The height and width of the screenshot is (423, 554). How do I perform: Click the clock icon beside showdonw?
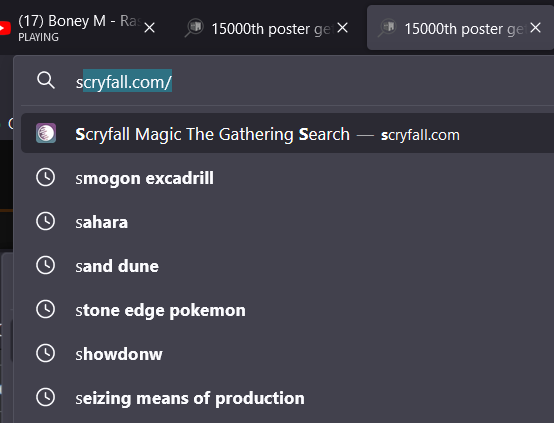click(x=46, y=353)
